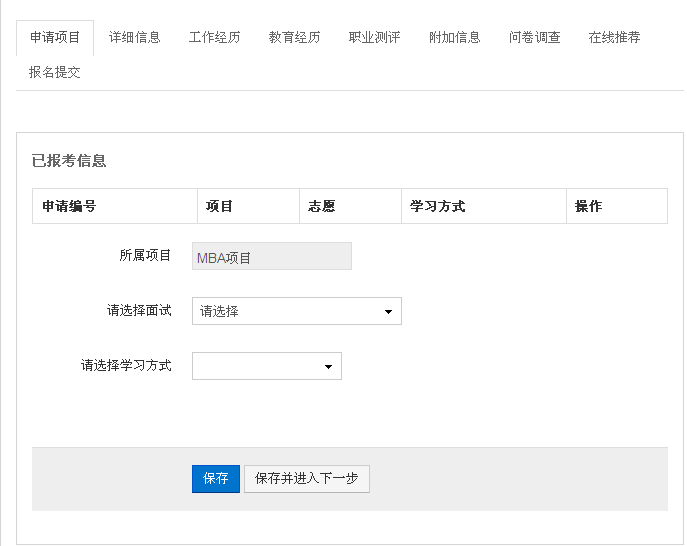The width and height of the screenshot is (687, 546).
Task: Click the arrow of the 请选择 combo box
Action: pyautogui.click(x=388, y=312)
